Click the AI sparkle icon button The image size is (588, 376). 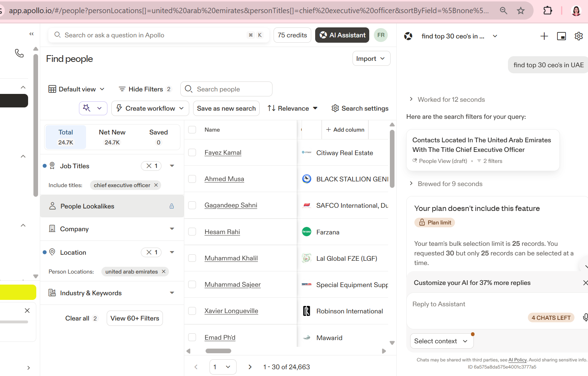coord(87,108)
